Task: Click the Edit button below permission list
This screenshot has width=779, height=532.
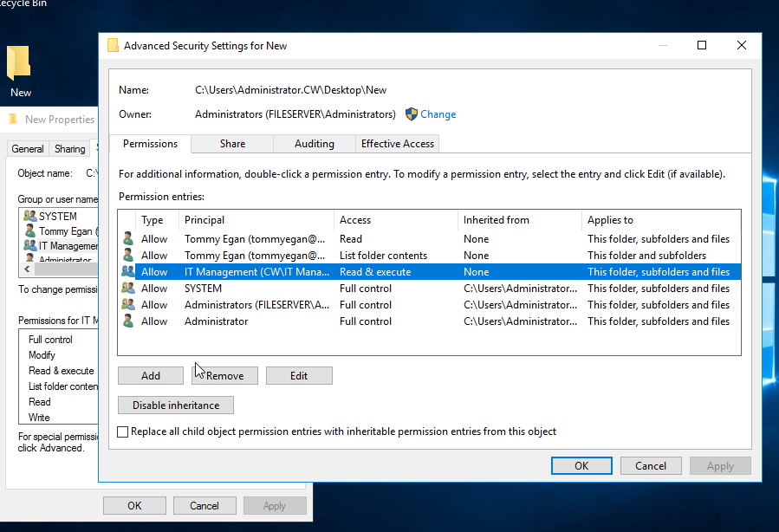Action: pyautogui.click(x=299, y=376)
